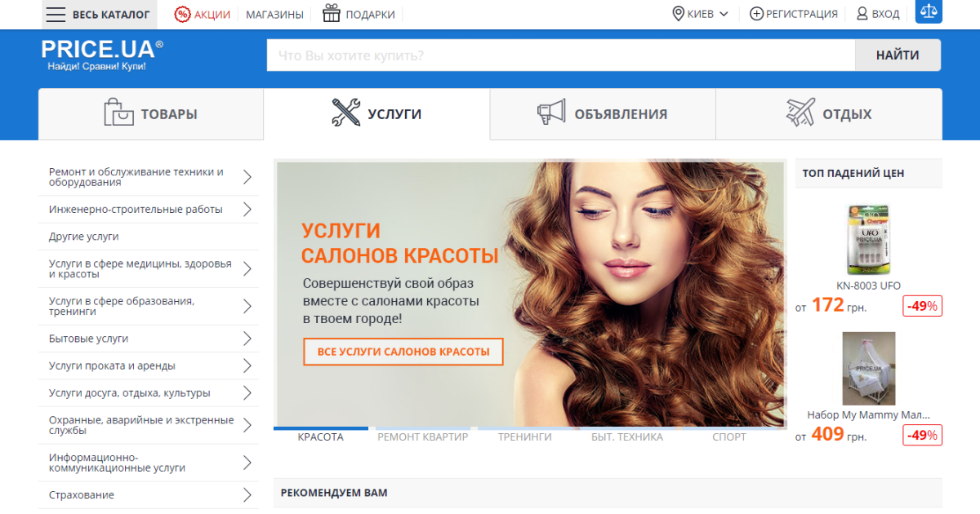Click the Найти search button
Screen dimensions: 980x514
click(898, 55)
